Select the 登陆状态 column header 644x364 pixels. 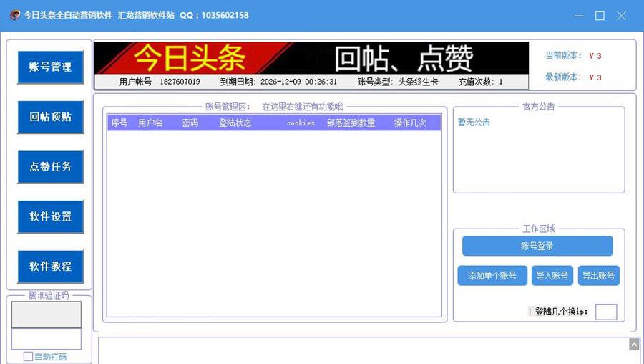(235, 123)
